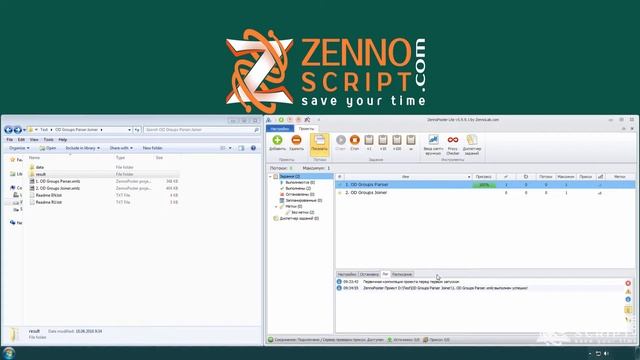Click the blue info filter icon in log

pyautogui.click(x=628, y=300)
